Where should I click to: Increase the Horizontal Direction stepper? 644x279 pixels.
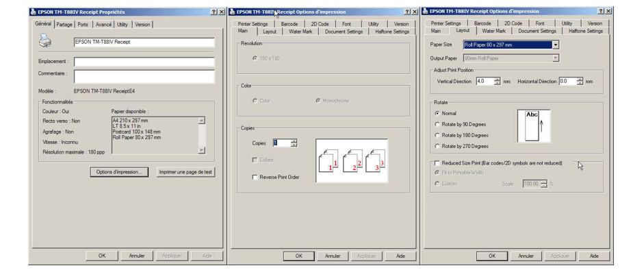(x=580, y=80)
